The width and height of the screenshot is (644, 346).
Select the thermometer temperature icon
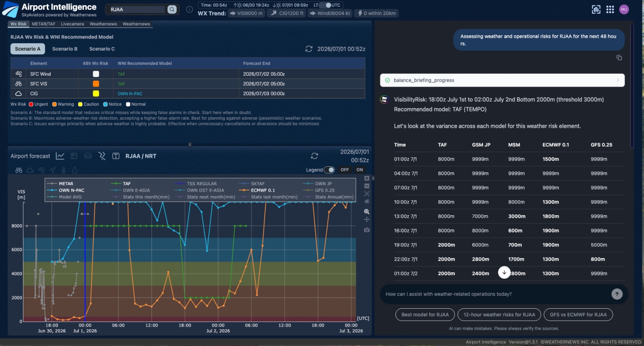coord(64,170)
